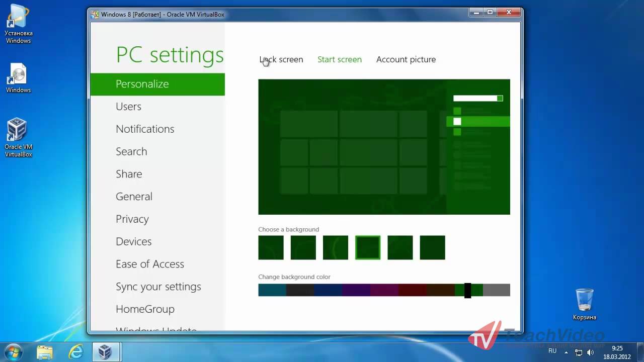
Task: Select Personalize in PC settings
Action: (x=157, y=84)
